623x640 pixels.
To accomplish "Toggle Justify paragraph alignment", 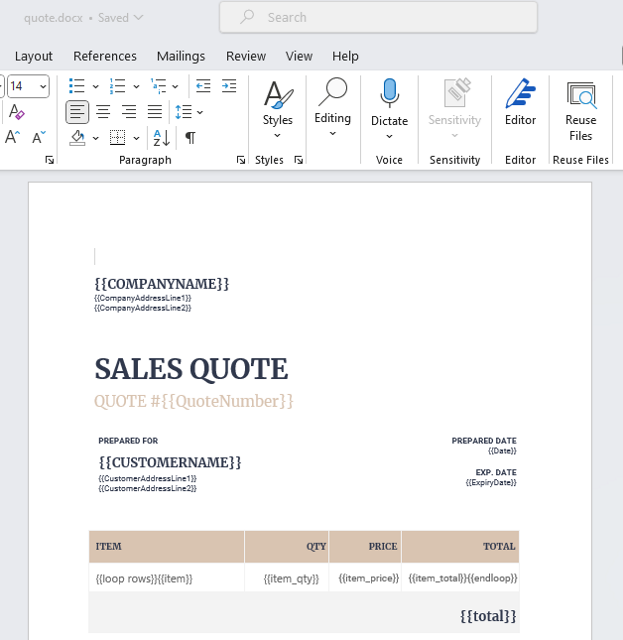I will coord(155,112).
